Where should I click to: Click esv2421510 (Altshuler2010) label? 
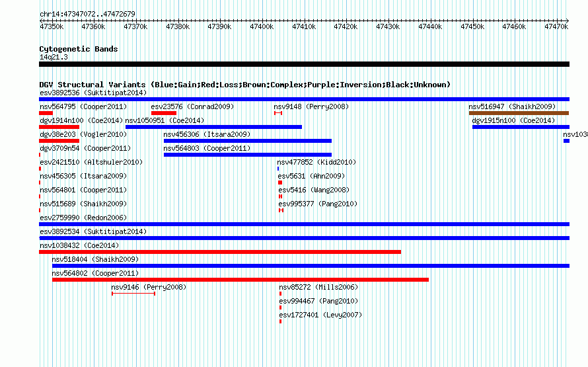click(x=91, y=162)
